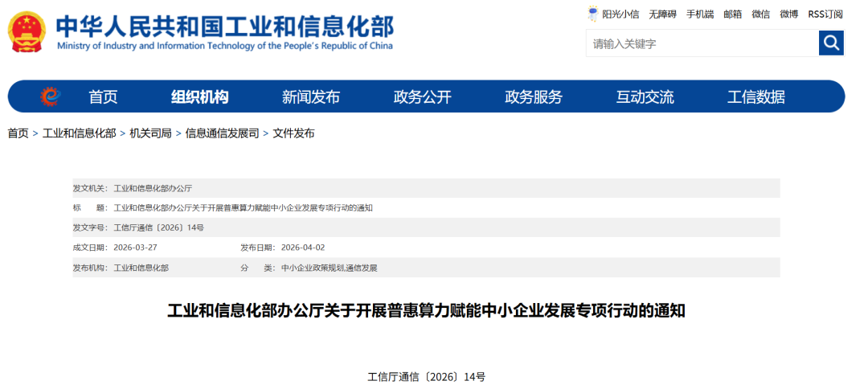Click the national emblem logo

point(27,31)
